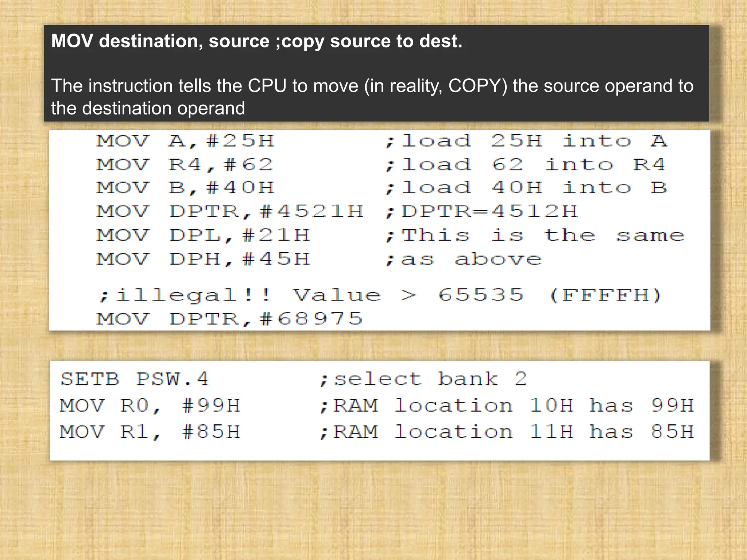The width and height of the screenshot is (747, 560).
Task: Select the comment ';RAM location 11H has 85H'
Action: [x=507, y=432]
